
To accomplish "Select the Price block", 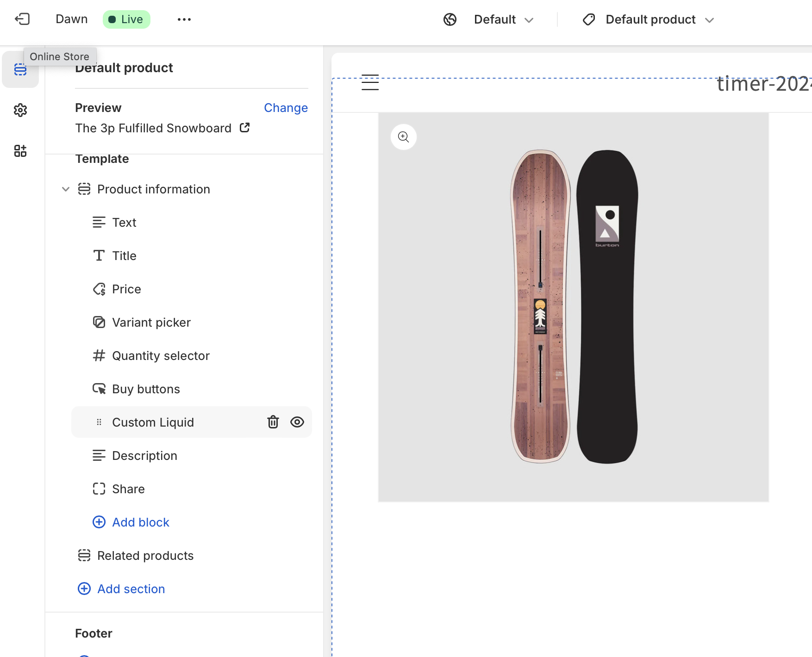I will tap(192, 289).
